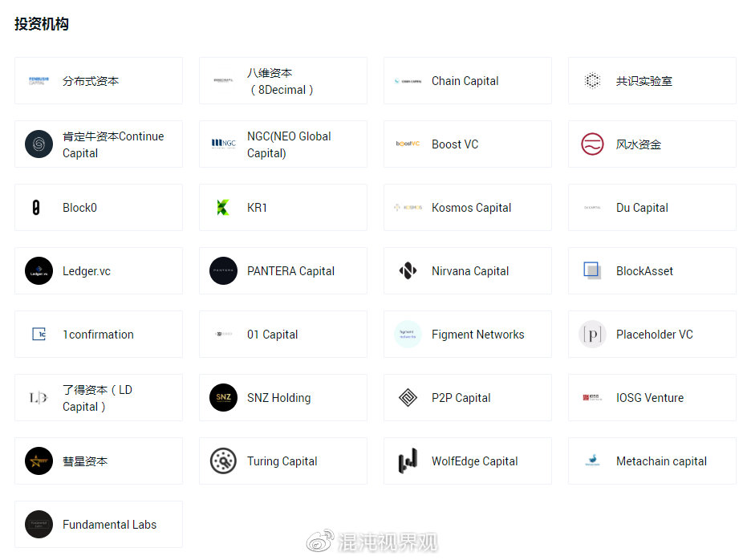Select the Turing Capital name text
Viewport: 747px width, 560px height.
[282, 461]
